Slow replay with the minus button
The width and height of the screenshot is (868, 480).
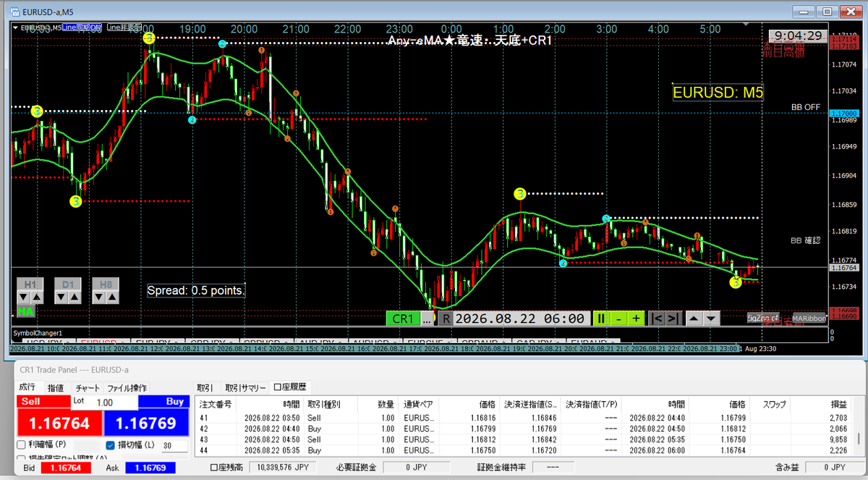pyautogui.click(x=618, y=318)
